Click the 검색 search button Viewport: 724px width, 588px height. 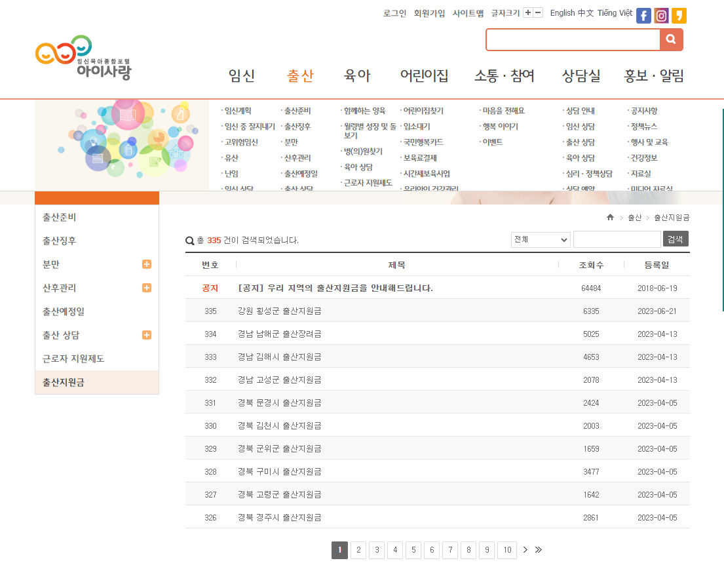point(676,239)
